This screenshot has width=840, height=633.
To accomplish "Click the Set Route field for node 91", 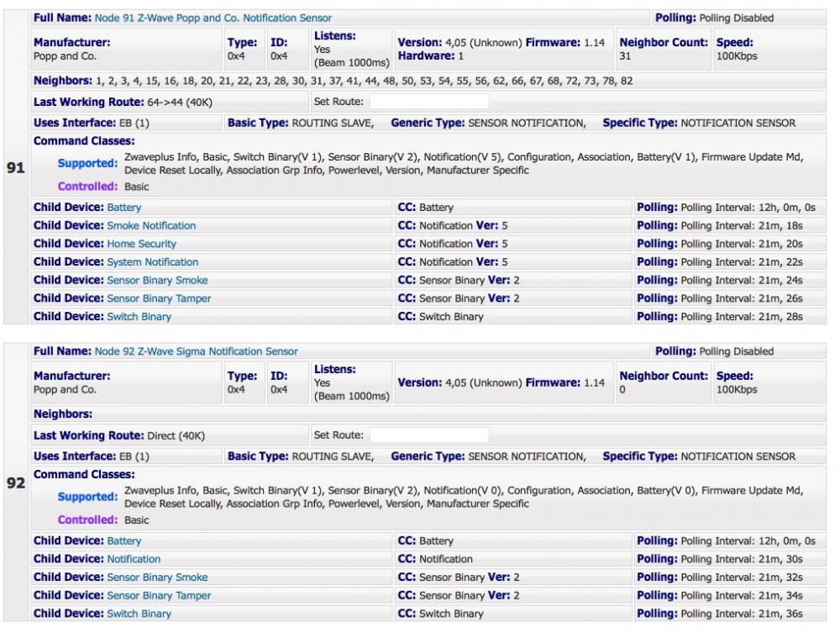I will 428,102.
